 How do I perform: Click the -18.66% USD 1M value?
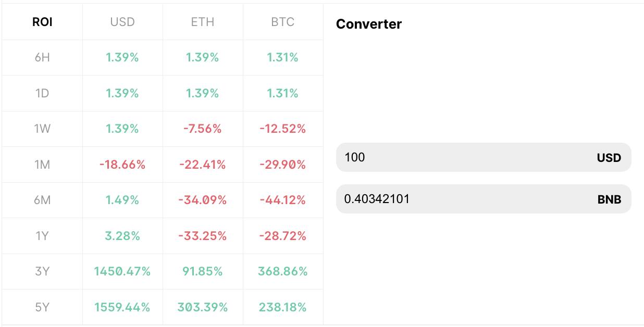(122, 165)
